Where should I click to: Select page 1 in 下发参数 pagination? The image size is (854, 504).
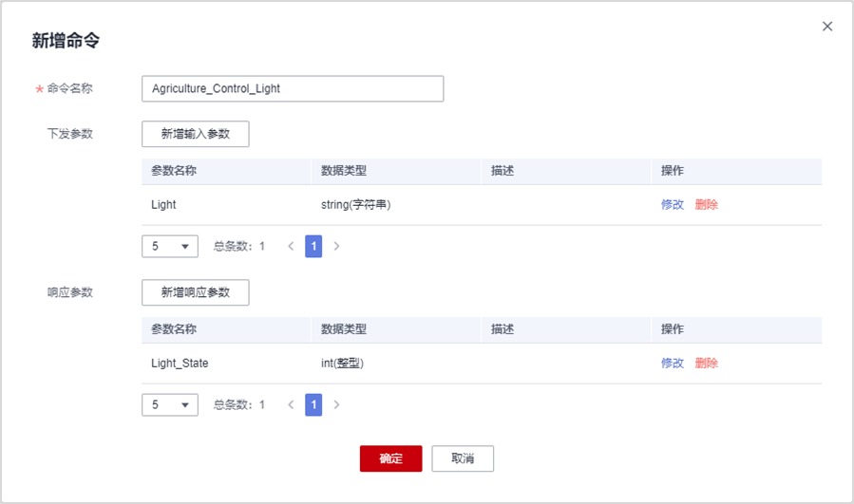313,247
